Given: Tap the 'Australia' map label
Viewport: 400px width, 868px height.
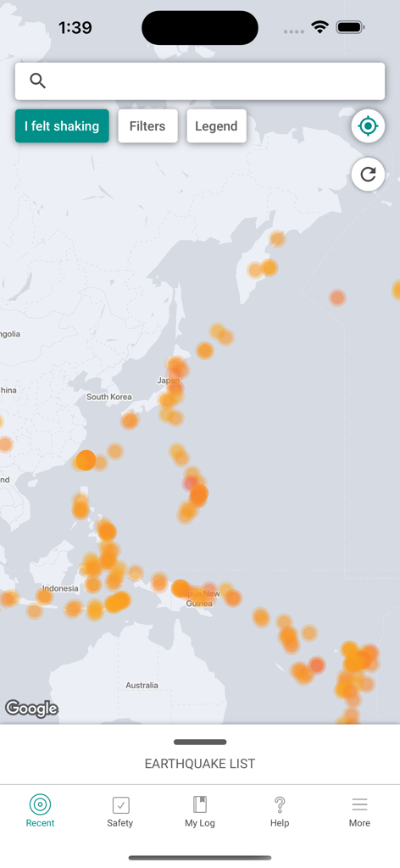Looking at the screenshot, I should [x=142, y=685].
